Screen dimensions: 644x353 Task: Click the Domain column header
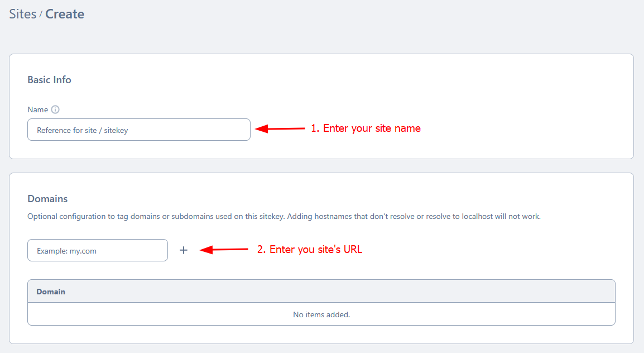[51, 292]
